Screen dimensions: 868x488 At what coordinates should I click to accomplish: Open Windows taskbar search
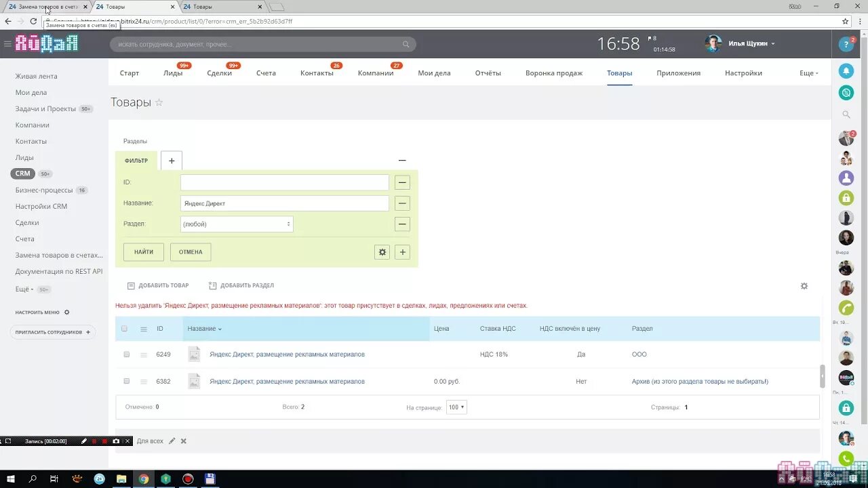[33, 479]
